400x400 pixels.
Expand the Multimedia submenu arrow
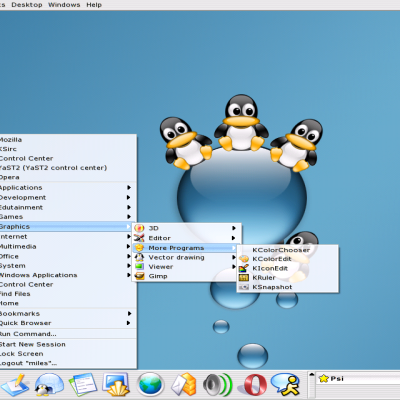[129, 246]
